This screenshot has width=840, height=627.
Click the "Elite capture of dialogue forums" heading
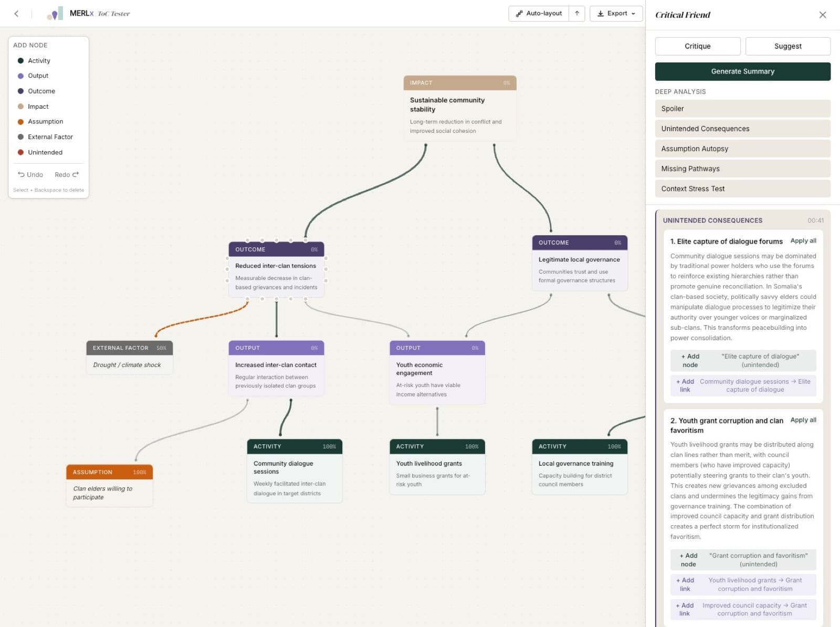726,242
